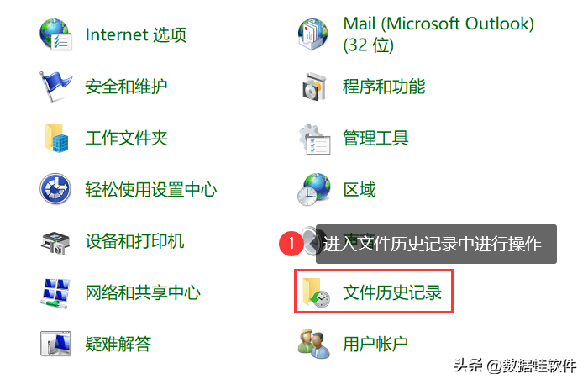Click the 轻松使用设置中心 round blue icon
The image size is (588, 384).
click(x=55, y=188)
